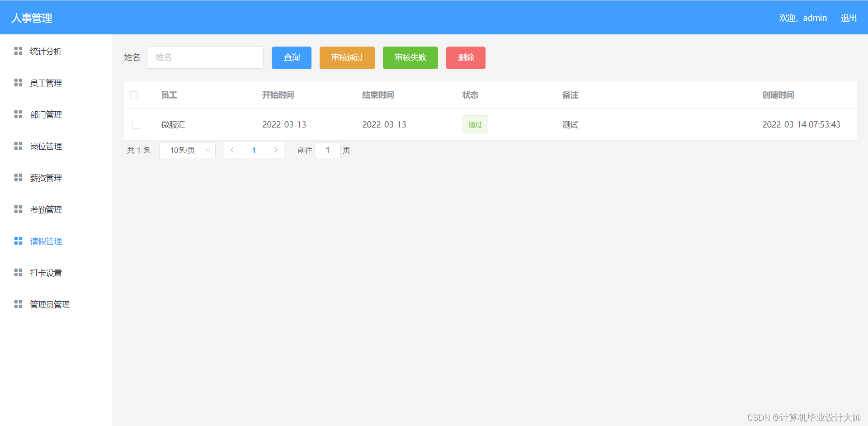Image resolution: width=868 pixels, height=426 pixels.
Task: Click the grid icon beside 打卡设置
Action: pos(18,273)
